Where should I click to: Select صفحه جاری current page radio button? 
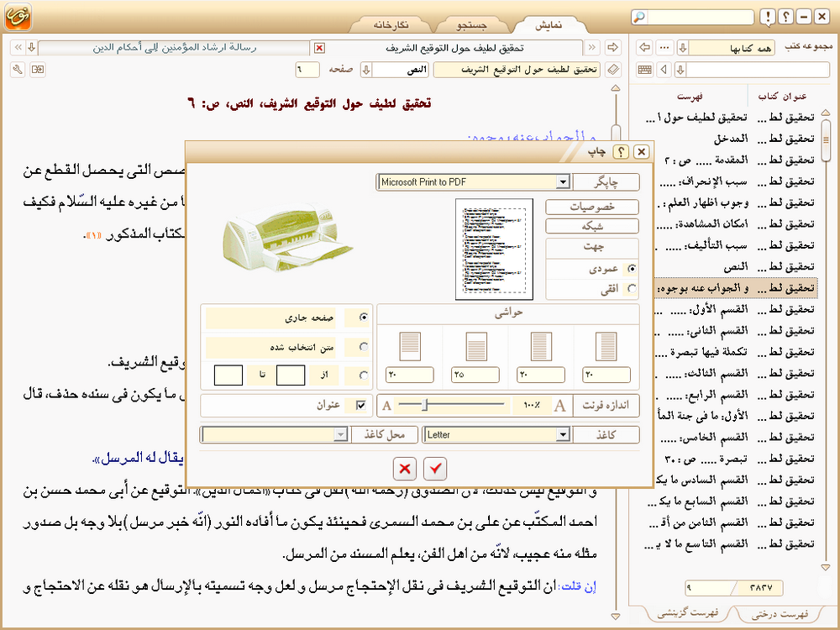point(364,318)
